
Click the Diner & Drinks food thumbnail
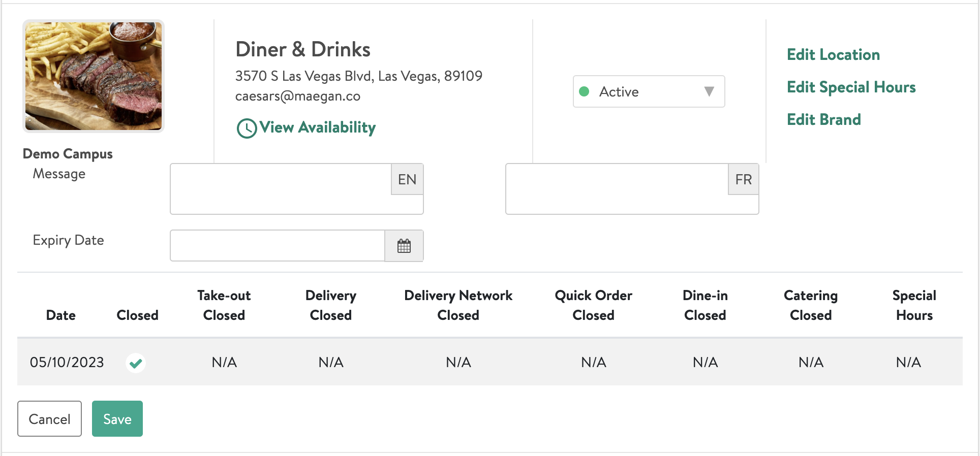pyautogui.click(x=94, y=76)
